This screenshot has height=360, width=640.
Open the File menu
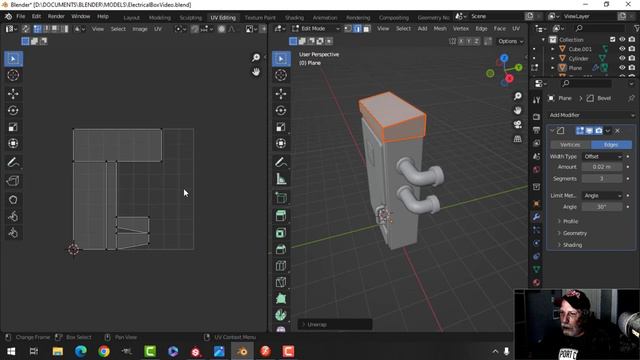pyautogui.click(x=20, y=16)
